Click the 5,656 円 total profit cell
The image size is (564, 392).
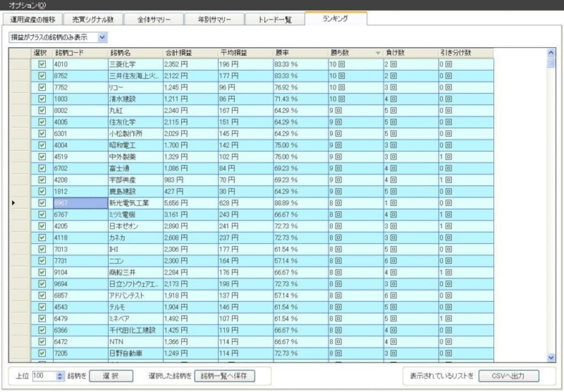point(190,203)
